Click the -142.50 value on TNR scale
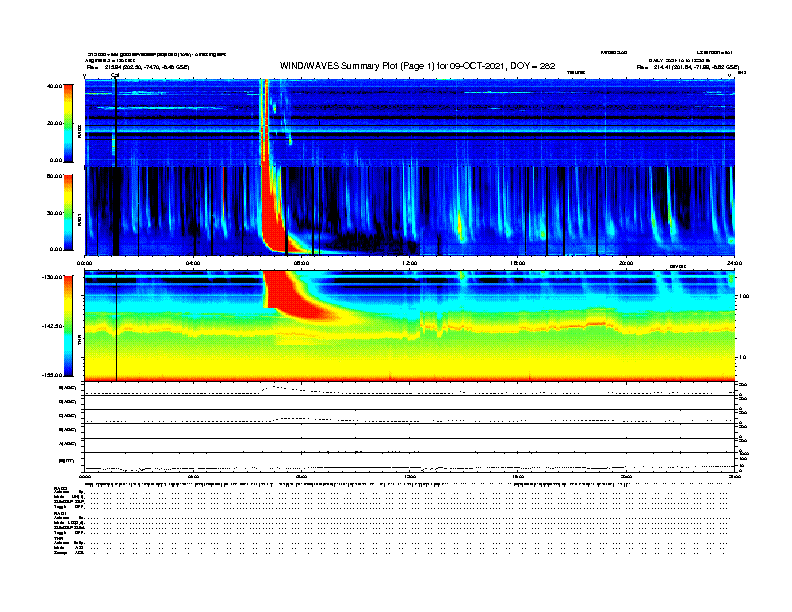This screenshot has width=792, height=612. pyautogui.click(x=53, y=326)
